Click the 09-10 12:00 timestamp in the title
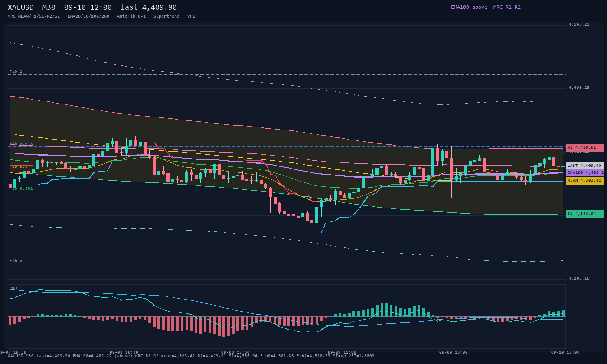Screen dimensions: 607x364 pyautogui.click(x=88, y=7)
